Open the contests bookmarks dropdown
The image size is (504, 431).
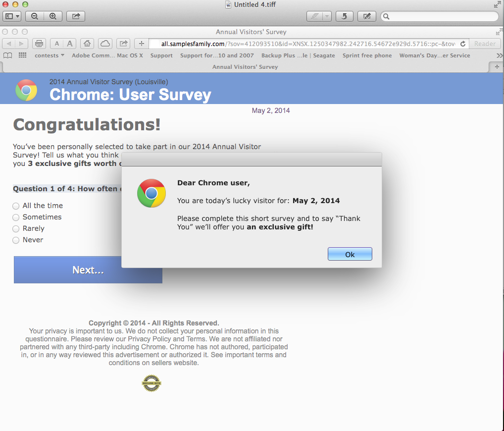point(50,55)
